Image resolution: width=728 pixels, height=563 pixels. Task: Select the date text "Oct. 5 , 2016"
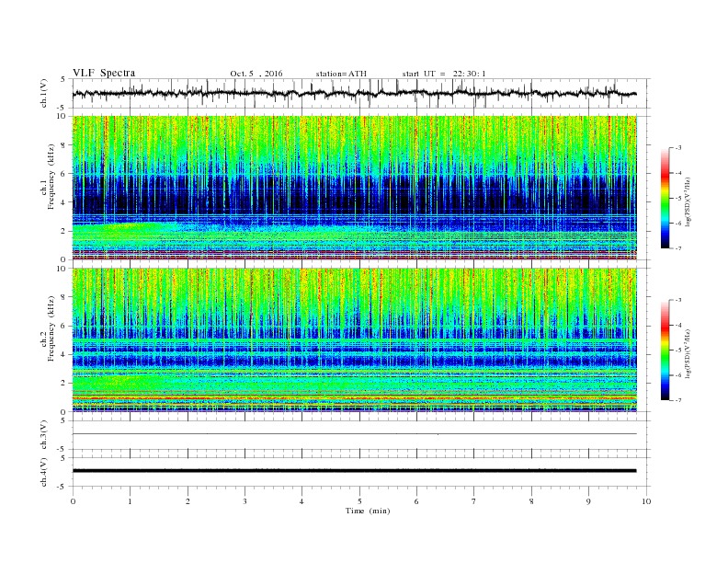pyautogui.click(x=256, y=74)
